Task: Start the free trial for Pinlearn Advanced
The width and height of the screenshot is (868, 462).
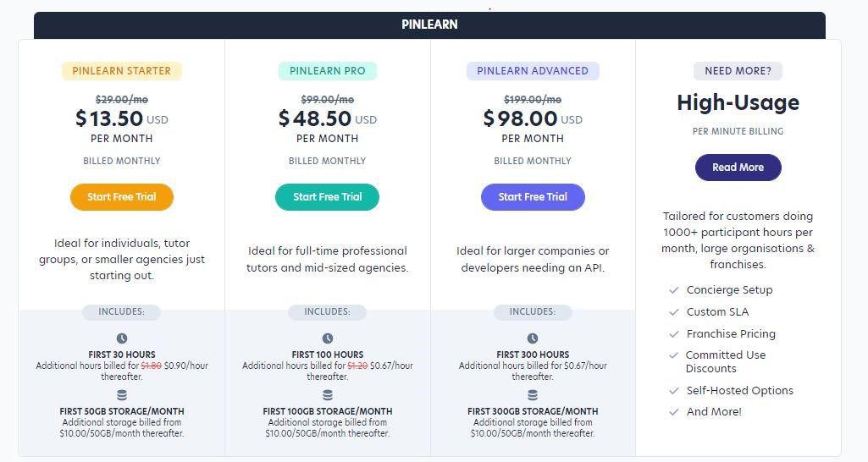Action: [x=533, y=197]
